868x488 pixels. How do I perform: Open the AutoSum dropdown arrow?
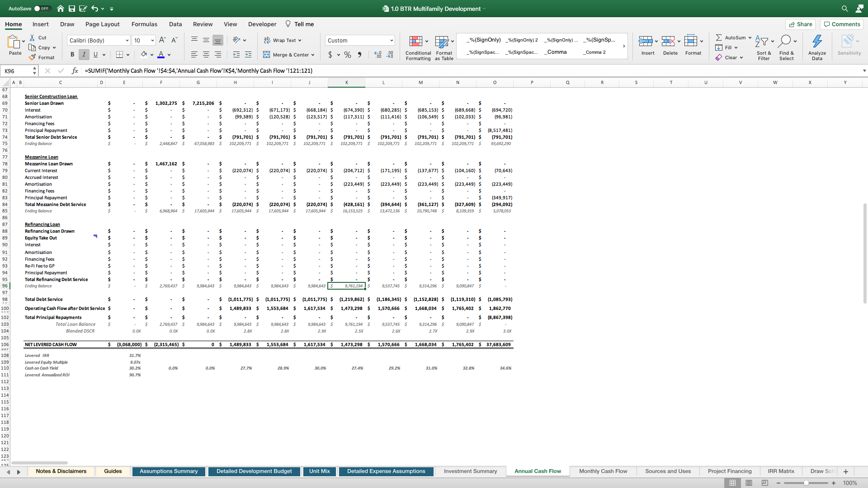750,38
